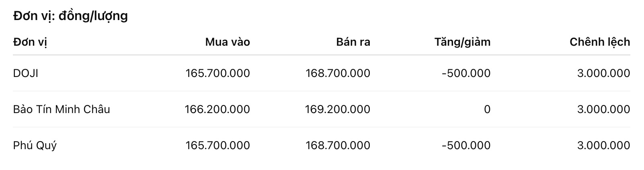Select the 'Bán ra' column header
The image size is (644, 170).
coord(353,42)
